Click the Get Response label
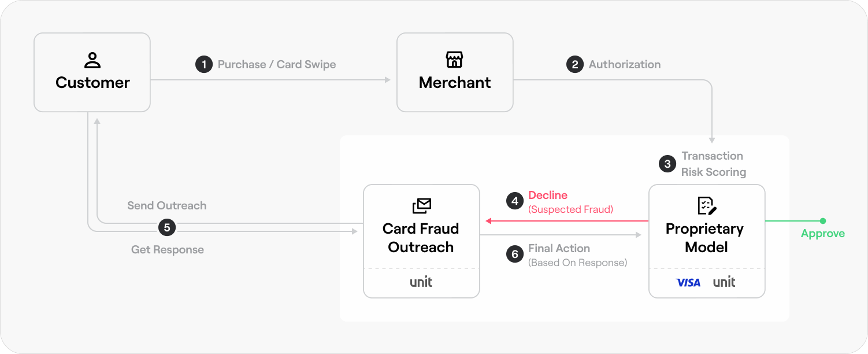 [x=168, y=250]
